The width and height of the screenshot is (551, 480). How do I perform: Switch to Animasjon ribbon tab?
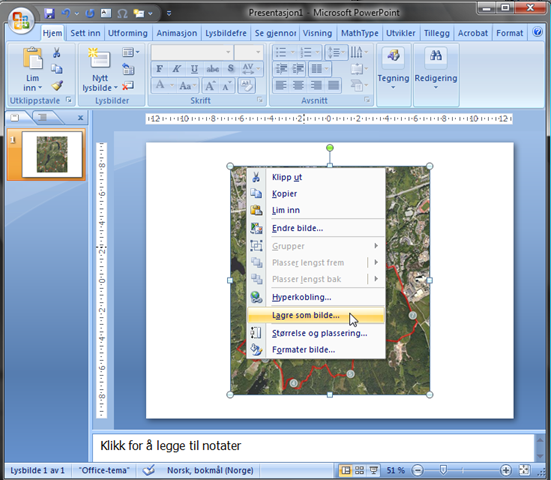click(177, 33)
